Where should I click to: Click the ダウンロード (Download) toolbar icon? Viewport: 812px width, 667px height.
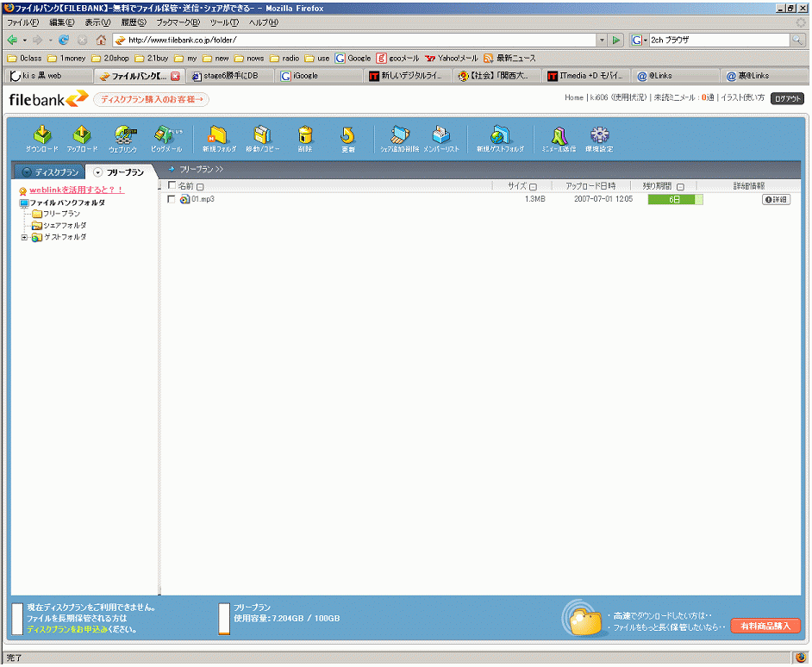(41, 138)
